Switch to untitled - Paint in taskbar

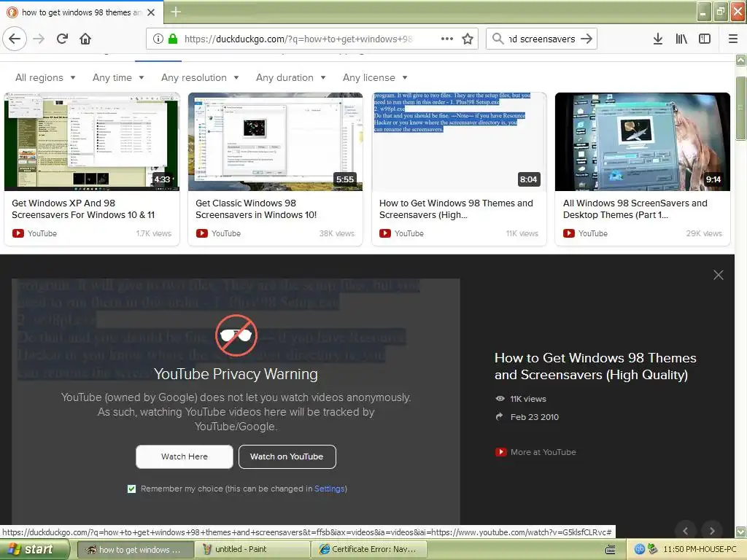coord(252,550)
